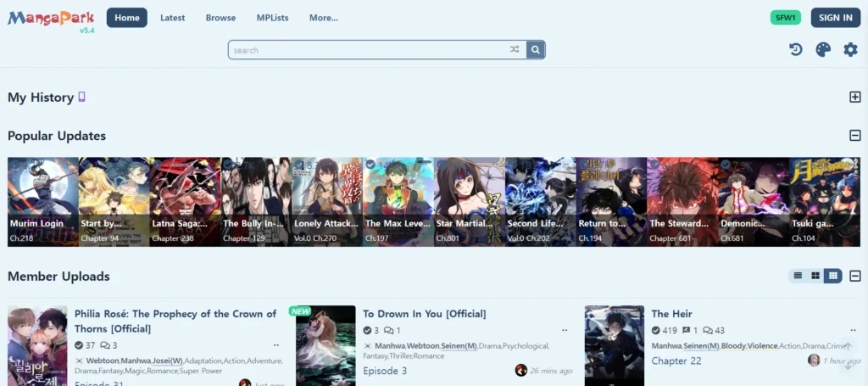The width and height of the screenshot is (868, 386).
Task: Open the options dots for The Heir
Action: point(853,331)
